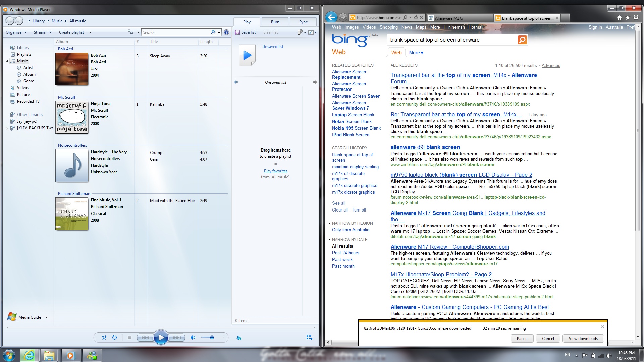Collapse the Narrow by Region section
Viewport: 644px width, 362px height.
(x=329, y=223)
